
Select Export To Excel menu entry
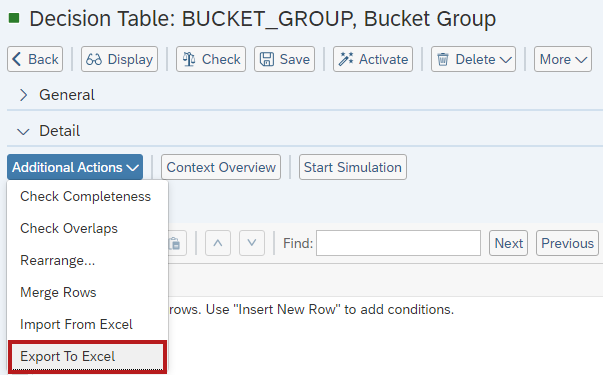88,357
